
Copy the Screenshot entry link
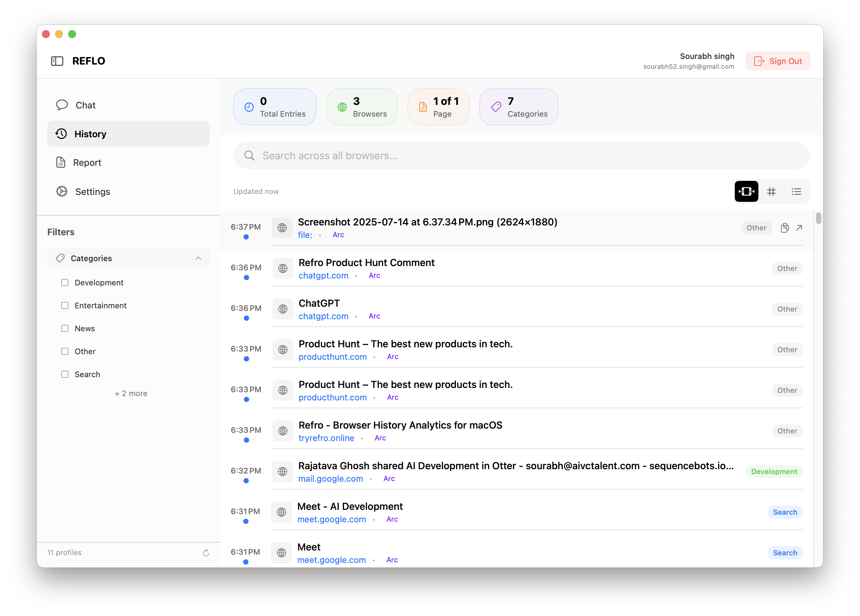click(x=785, y=227)
